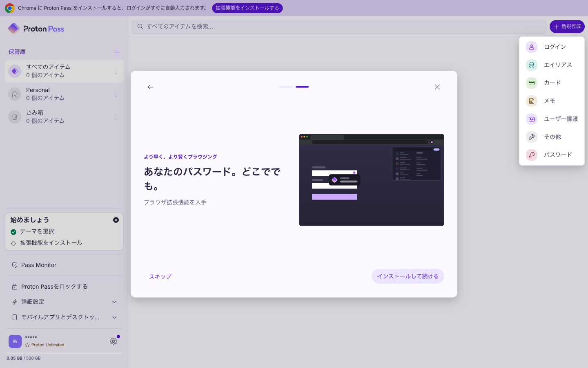Click the second active step indicator

(x=302, y=87)
